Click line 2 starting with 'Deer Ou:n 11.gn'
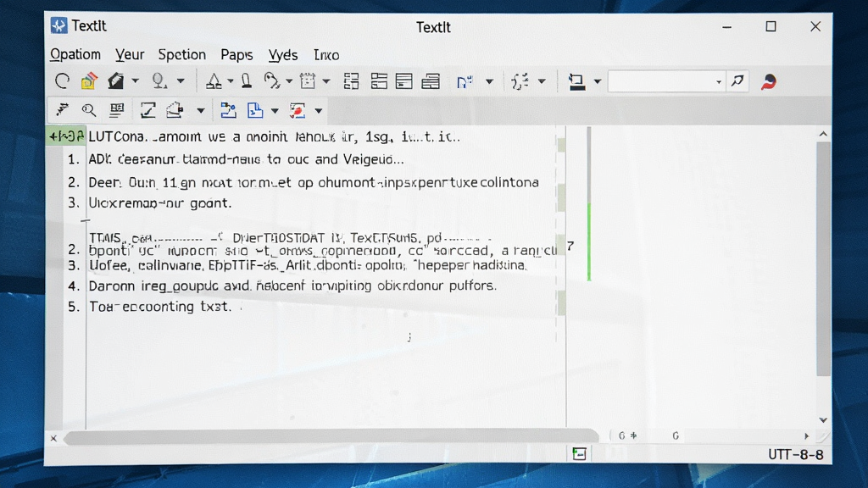Image resolution: width=868 pixels, height=488 pixels. coord(314,182)
